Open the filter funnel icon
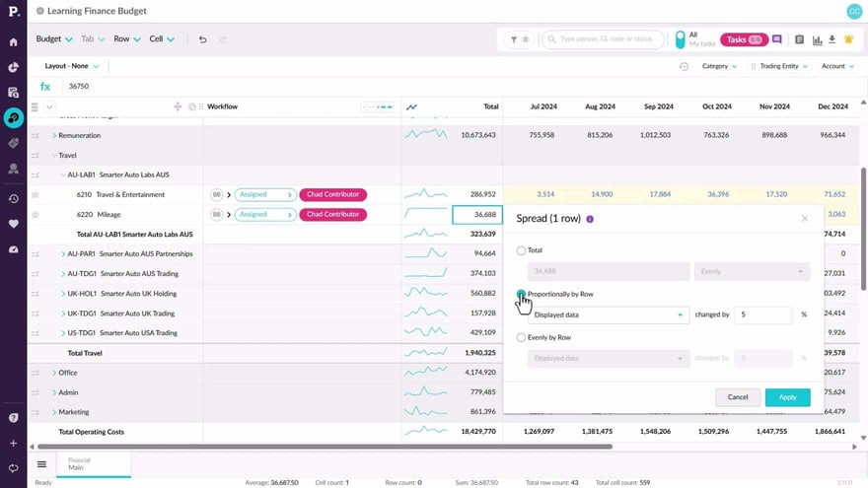The height and width of the screenshot is (488, 868). point(514,39)
